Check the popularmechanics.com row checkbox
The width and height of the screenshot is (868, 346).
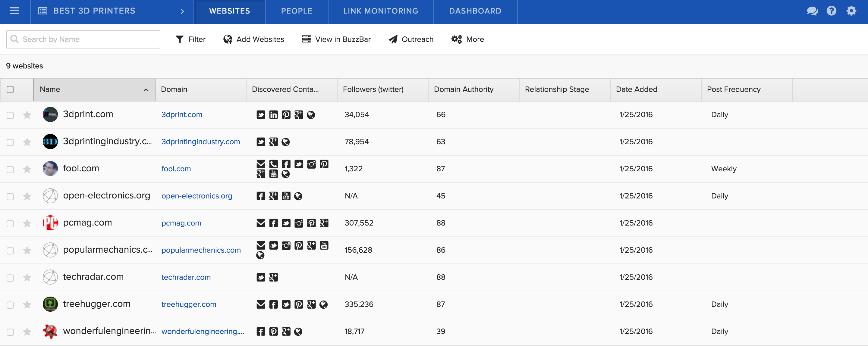click(10, 251)
